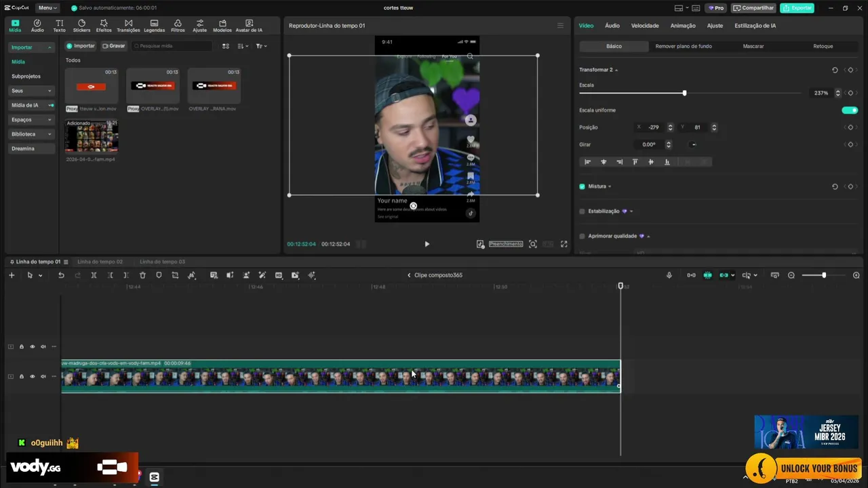Click the Exportar button
This screenshot has height=488, width=868.
click(797, 8)
